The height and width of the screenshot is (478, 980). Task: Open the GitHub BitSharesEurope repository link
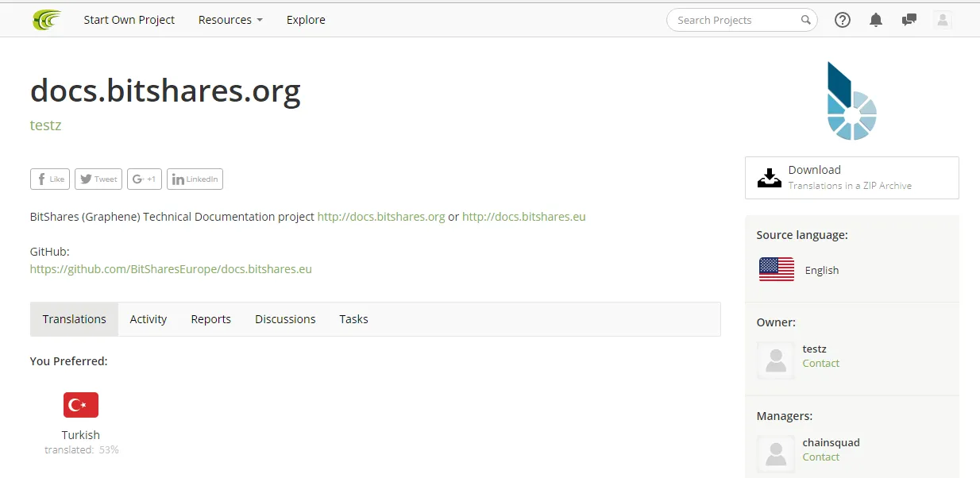point(171,268)
